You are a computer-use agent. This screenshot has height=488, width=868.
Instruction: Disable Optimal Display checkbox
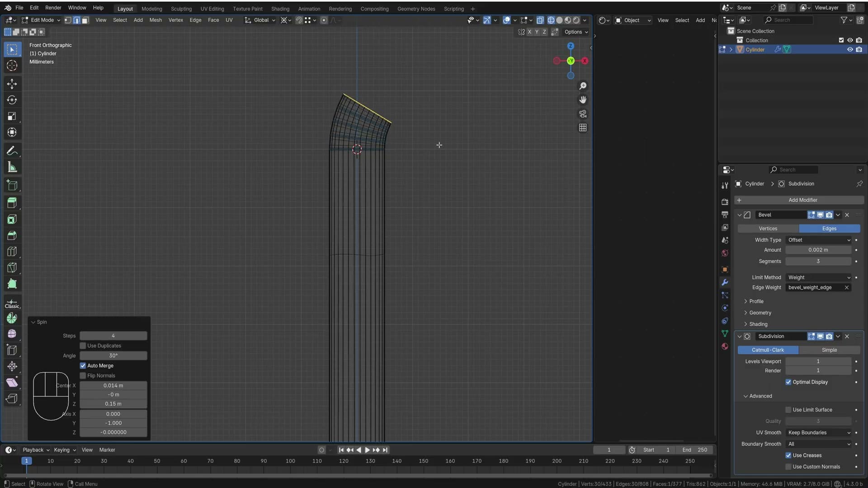point(788,382)
